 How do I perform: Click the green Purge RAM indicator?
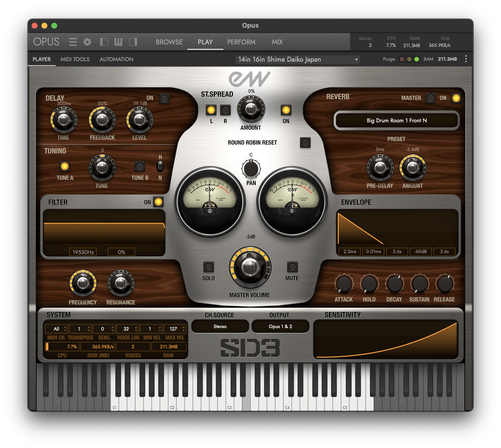[417, 59]
